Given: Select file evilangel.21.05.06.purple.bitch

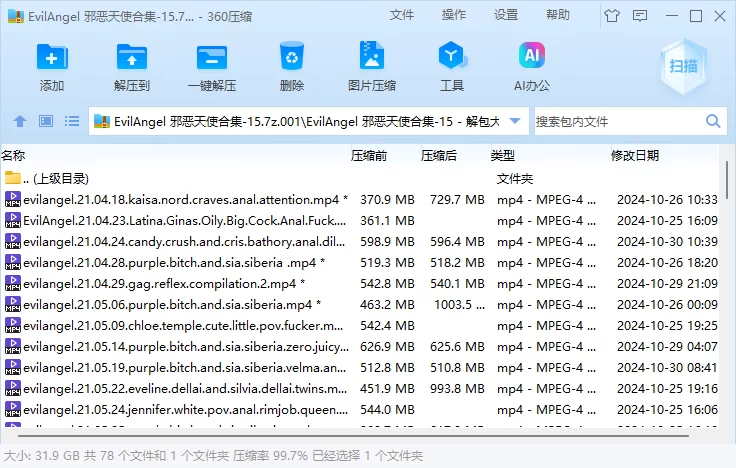Looking at the screenshot, I should click(x=360, y=305).
